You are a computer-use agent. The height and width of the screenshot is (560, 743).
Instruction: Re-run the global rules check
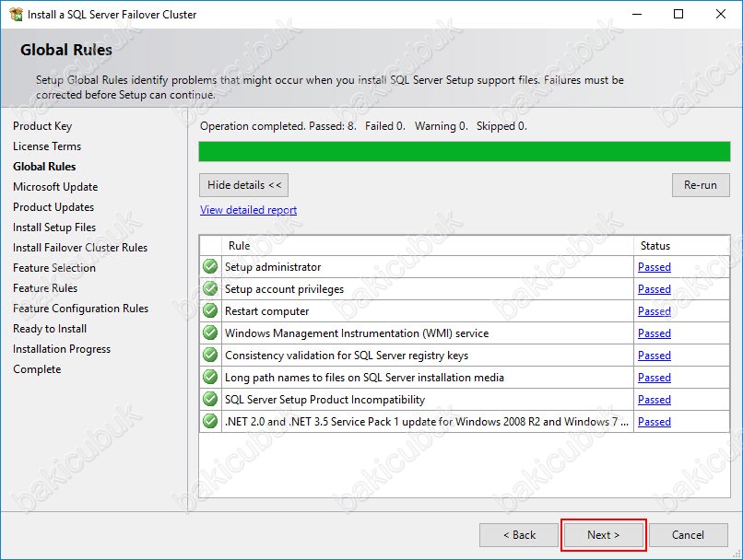(x=701, y=185)
